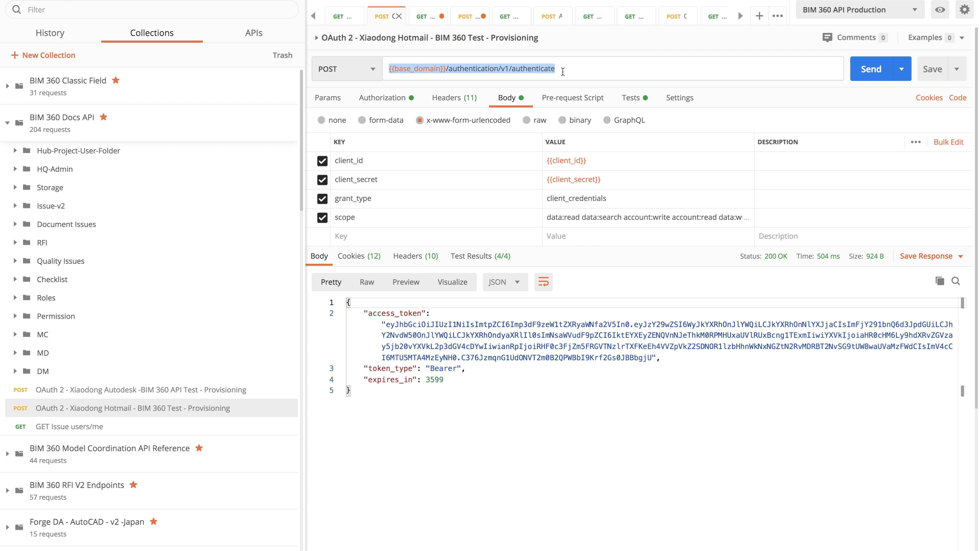Open the Send button dropdown arrow
980x551 pixels.
902,69
